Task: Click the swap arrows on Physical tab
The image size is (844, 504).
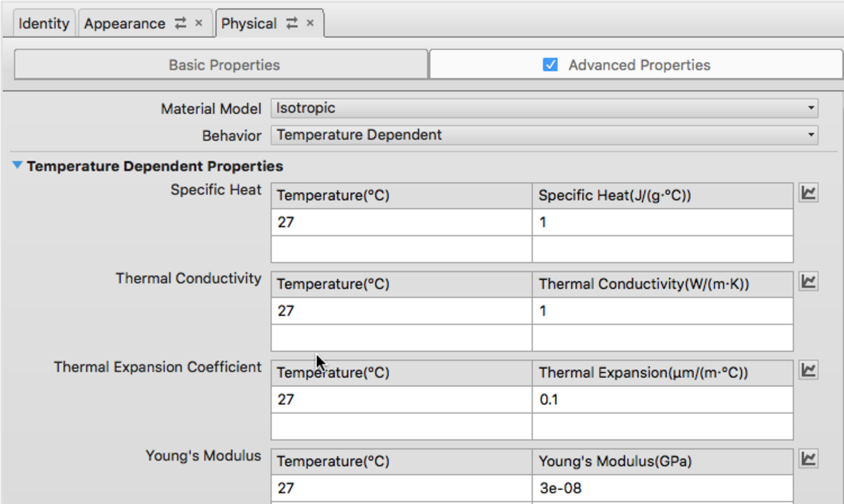Action: click(x=292, y=23)
